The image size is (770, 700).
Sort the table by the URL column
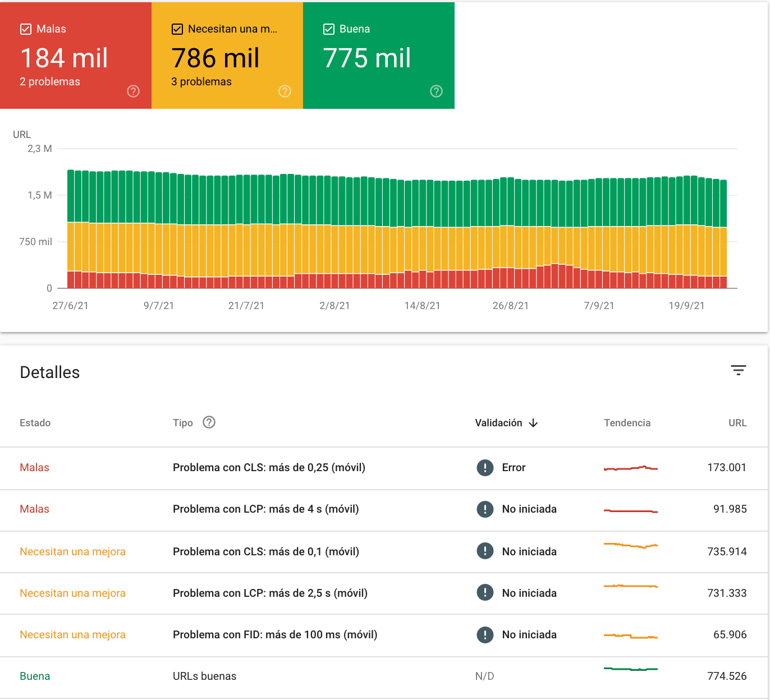click(737, 423)
